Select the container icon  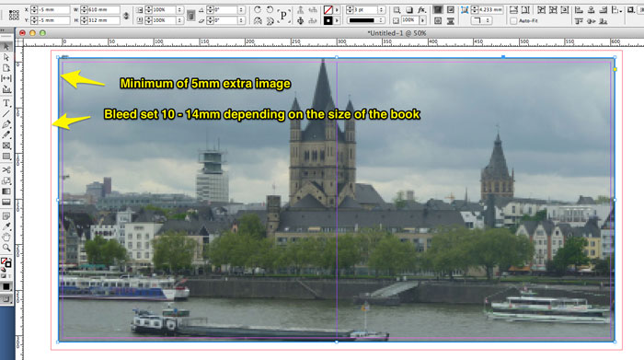(301, 9)
